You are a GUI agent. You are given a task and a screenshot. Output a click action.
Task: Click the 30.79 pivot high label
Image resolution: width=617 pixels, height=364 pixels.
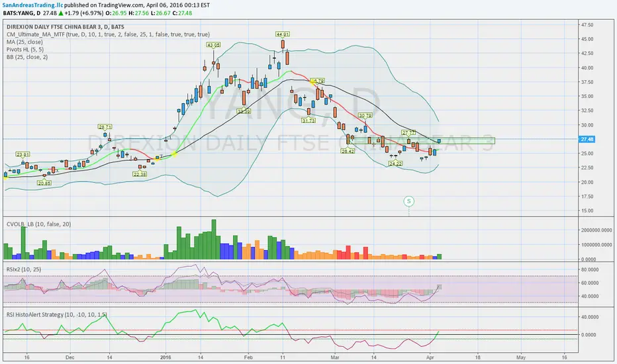(x=365, y=116)
